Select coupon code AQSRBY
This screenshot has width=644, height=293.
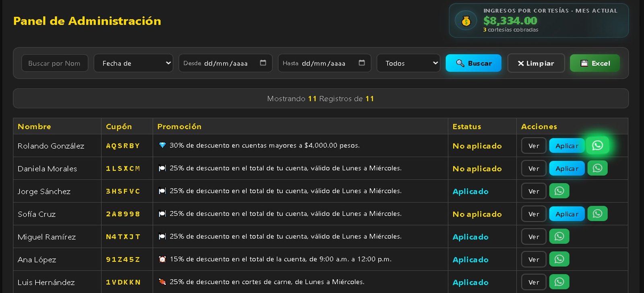[123, 145]
